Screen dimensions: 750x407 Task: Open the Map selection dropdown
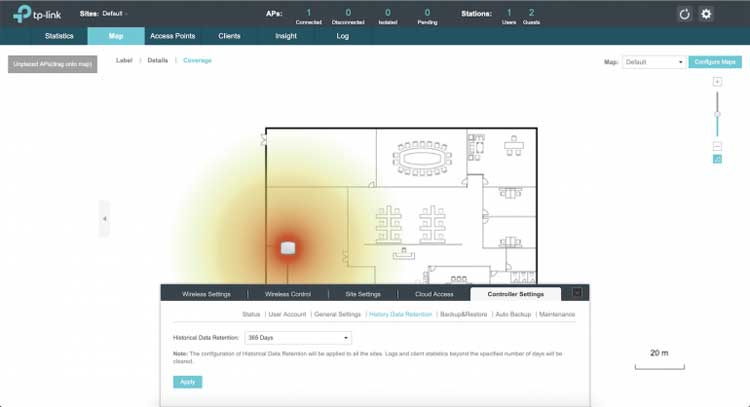point(654,62)
